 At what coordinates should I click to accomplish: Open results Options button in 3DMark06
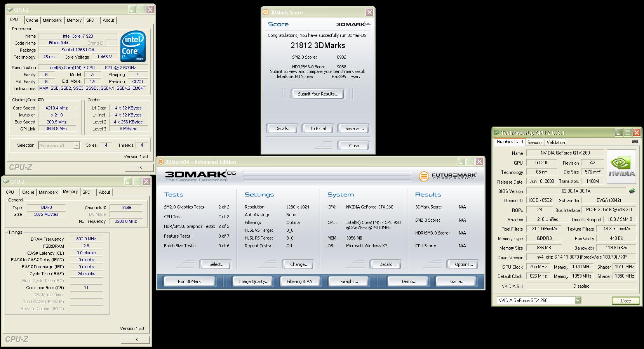[463, 264]
